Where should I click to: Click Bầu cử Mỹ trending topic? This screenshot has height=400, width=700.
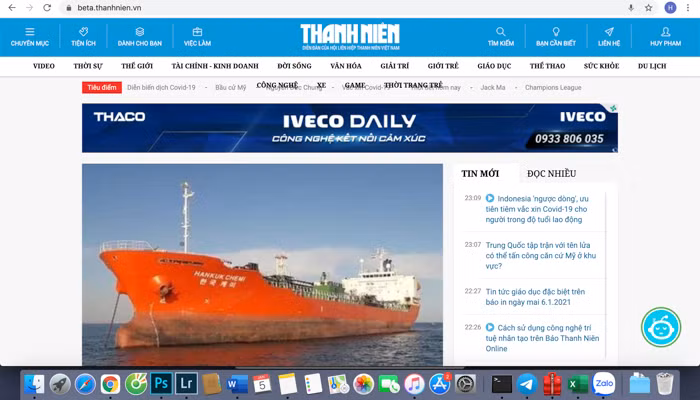coord(230,88)
